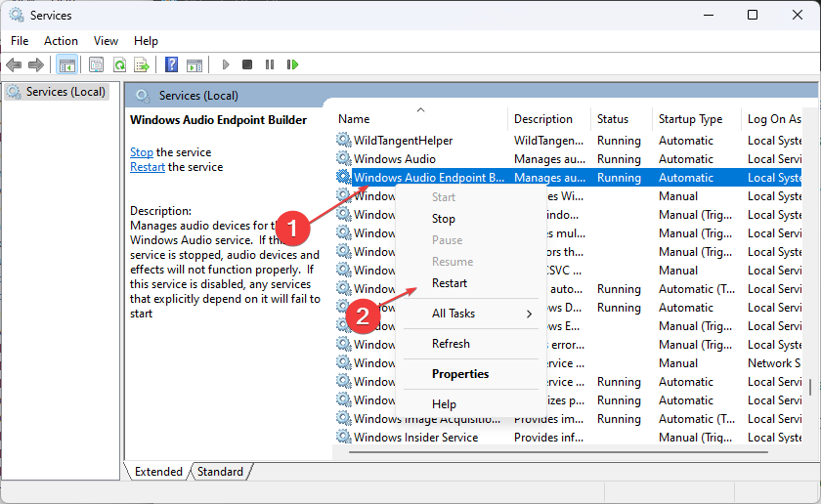Click the Back arrow toolbar icon

(x=14, y=64)
